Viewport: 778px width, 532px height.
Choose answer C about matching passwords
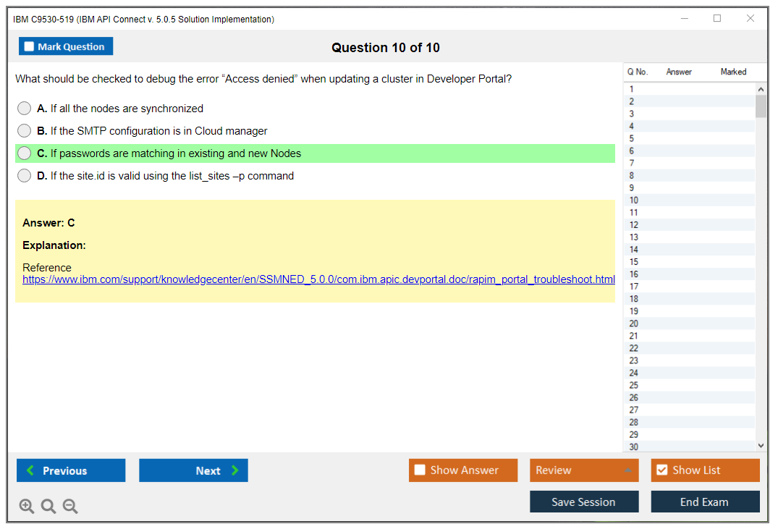25,153
